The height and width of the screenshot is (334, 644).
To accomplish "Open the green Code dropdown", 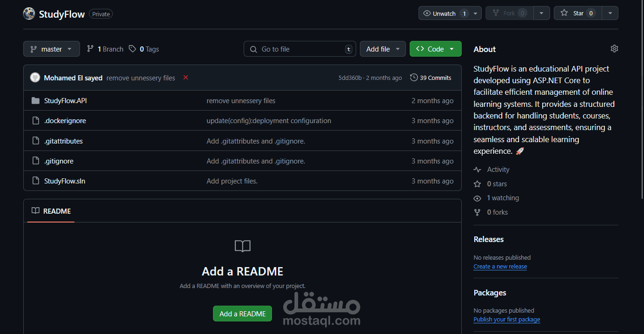I will coord(435,49).
